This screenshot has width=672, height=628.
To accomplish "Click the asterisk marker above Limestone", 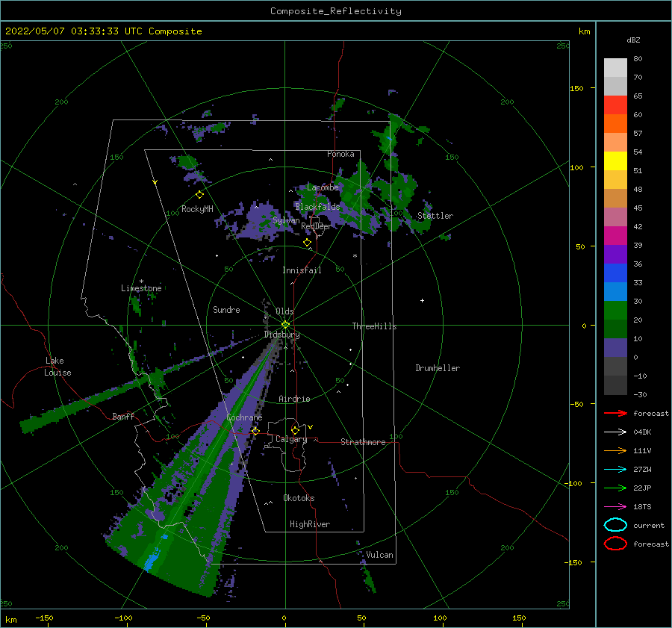I will [x=141, y=282].
